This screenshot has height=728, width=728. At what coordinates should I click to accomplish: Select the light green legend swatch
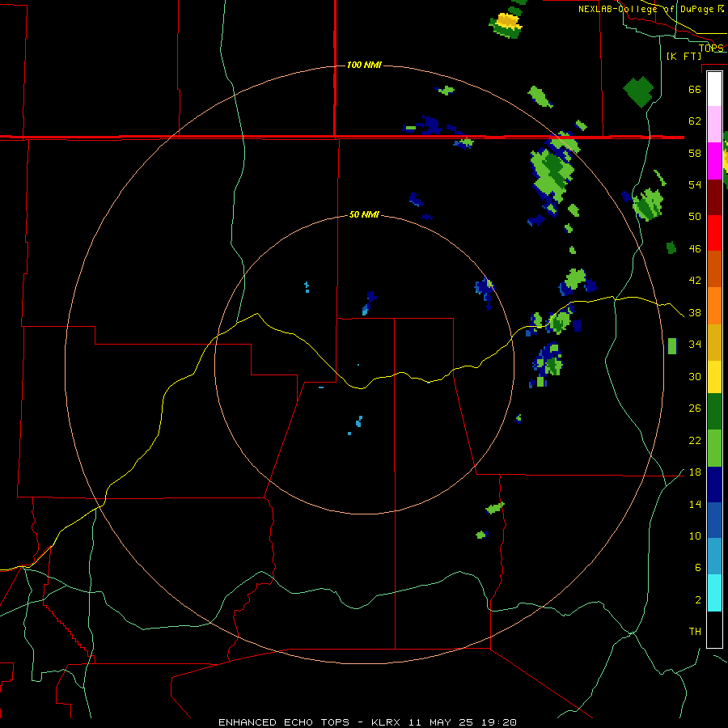point(714,448)
